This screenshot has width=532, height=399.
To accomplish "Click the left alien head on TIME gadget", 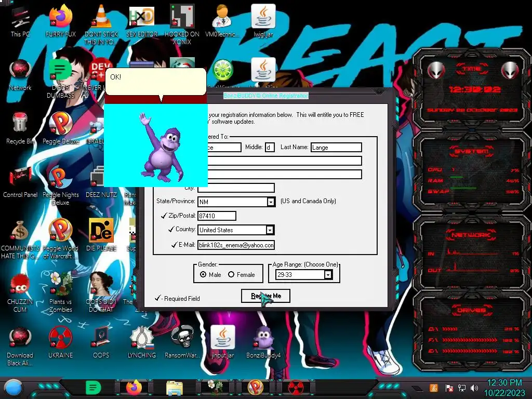I will click(436, 71).
